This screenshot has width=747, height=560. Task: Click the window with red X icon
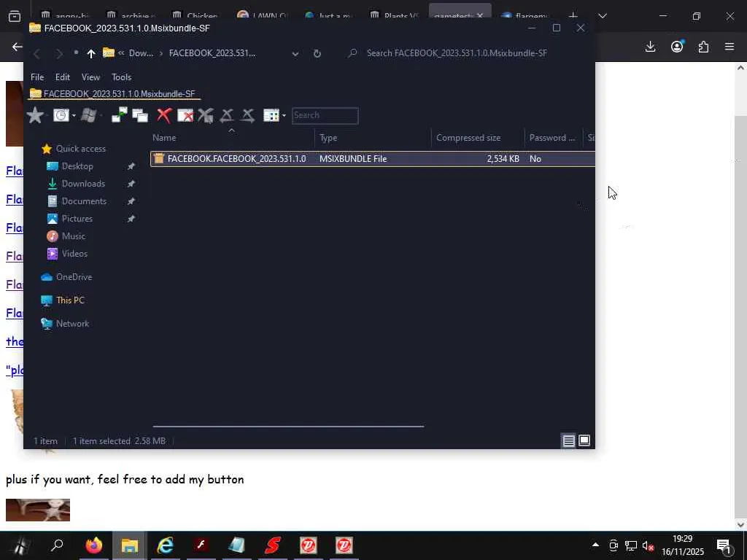pos(185,115)
